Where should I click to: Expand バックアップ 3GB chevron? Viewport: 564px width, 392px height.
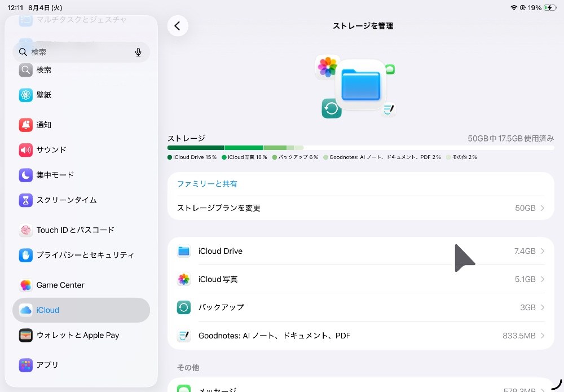coord(543,307)
